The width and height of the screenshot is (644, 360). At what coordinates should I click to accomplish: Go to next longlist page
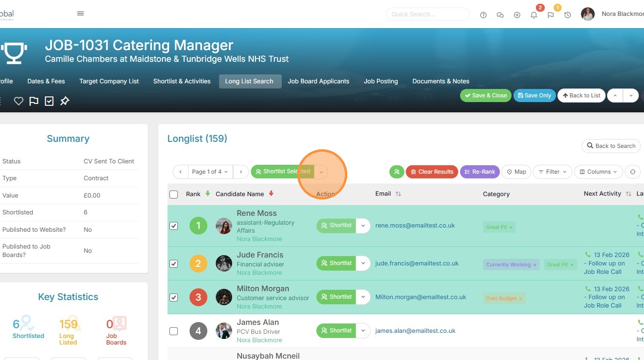241,172
